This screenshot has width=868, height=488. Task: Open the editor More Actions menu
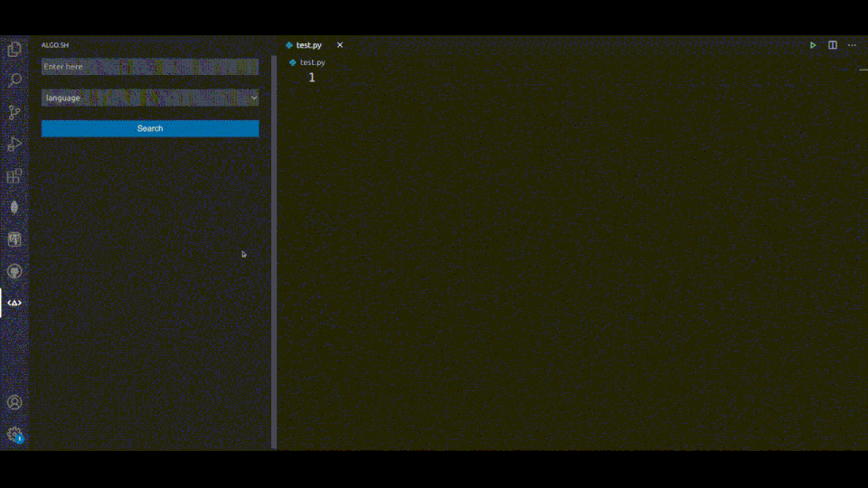852,45
